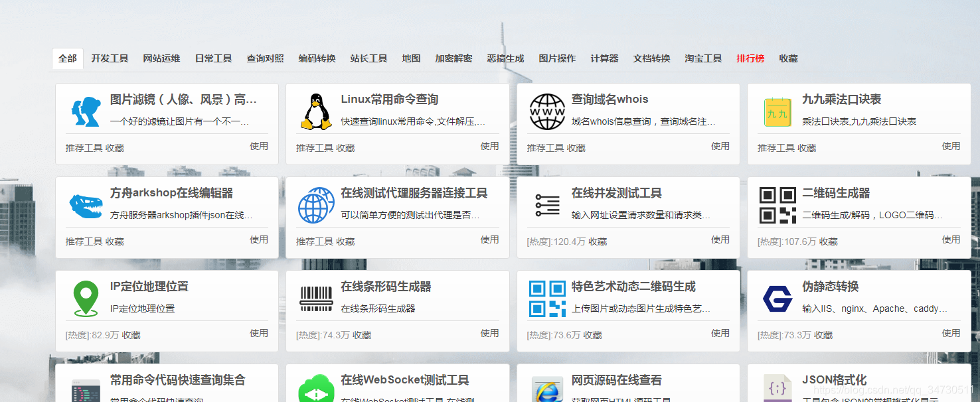Open the 在线WebSocket测试工具 title link
The height and width of the screenshot is (402, 980).
click(405, 380)
